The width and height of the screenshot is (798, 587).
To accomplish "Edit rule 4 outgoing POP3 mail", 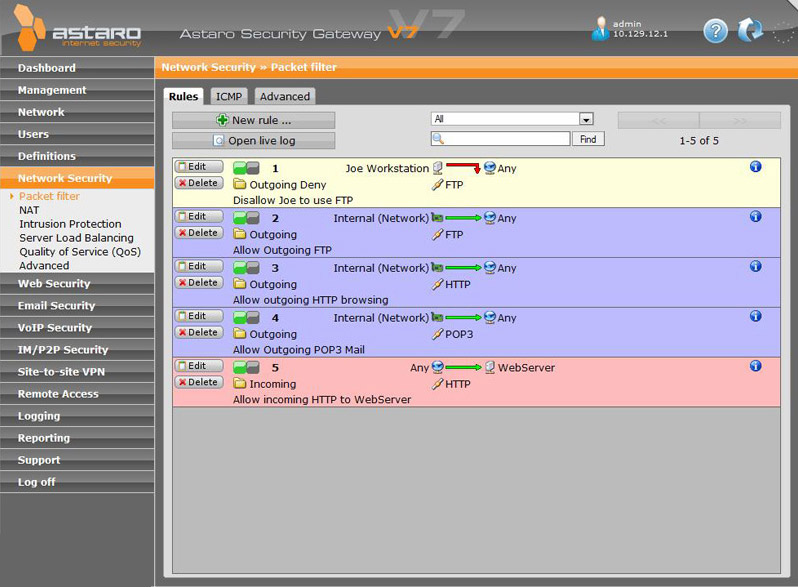I will (x=199, y=316).
